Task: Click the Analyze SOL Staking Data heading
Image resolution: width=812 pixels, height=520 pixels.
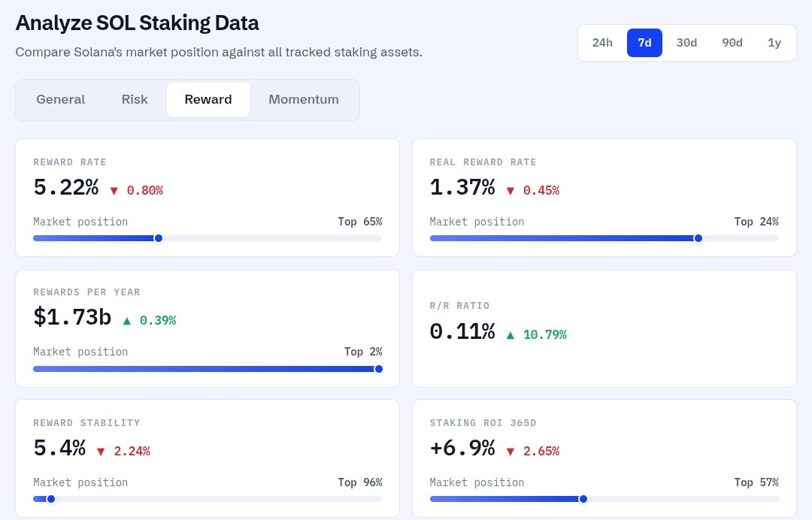Action: point(138,23)
